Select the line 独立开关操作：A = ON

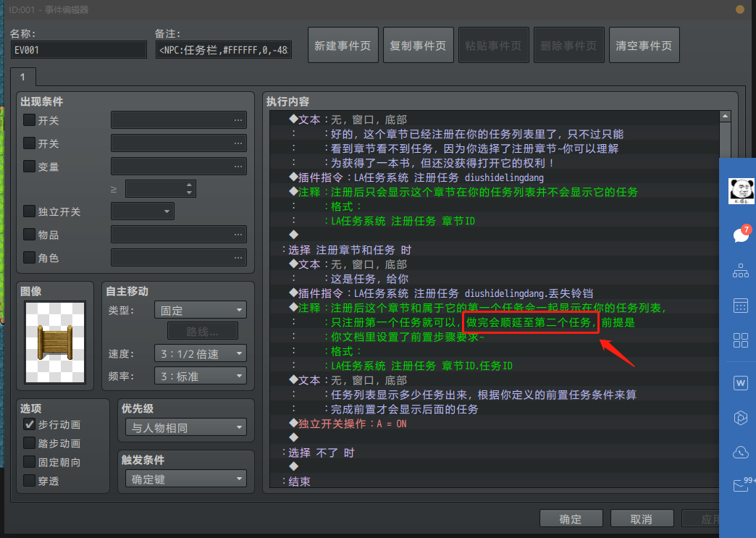click(495, 424)
